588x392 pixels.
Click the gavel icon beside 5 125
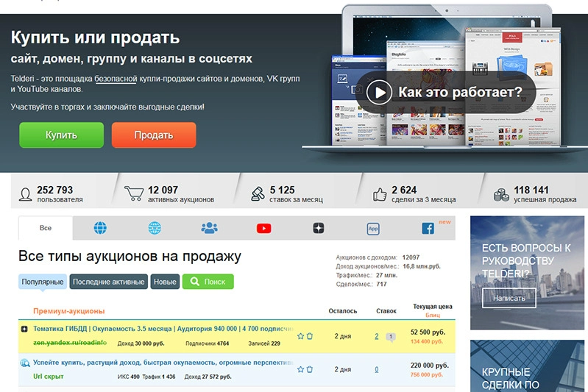(258, 194)
